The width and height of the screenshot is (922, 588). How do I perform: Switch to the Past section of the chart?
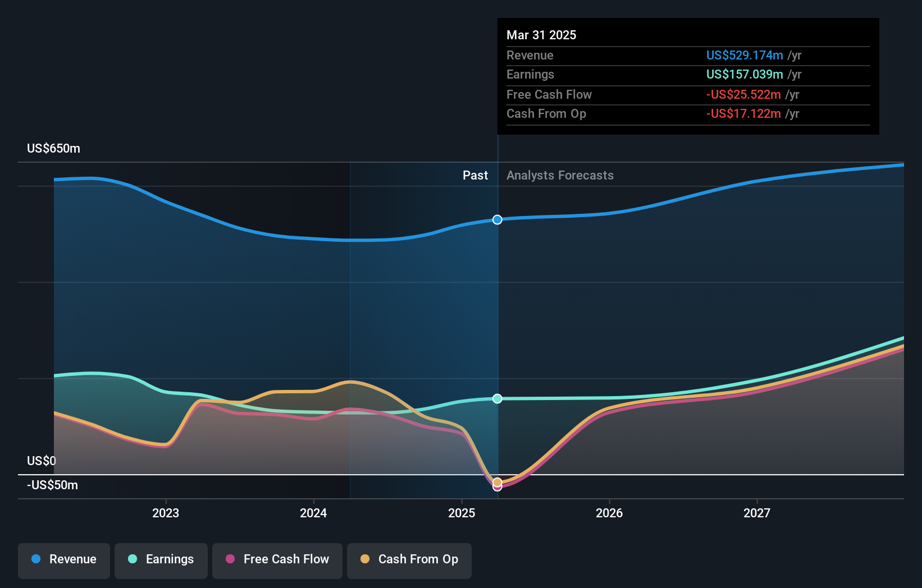tap(476, 175)
